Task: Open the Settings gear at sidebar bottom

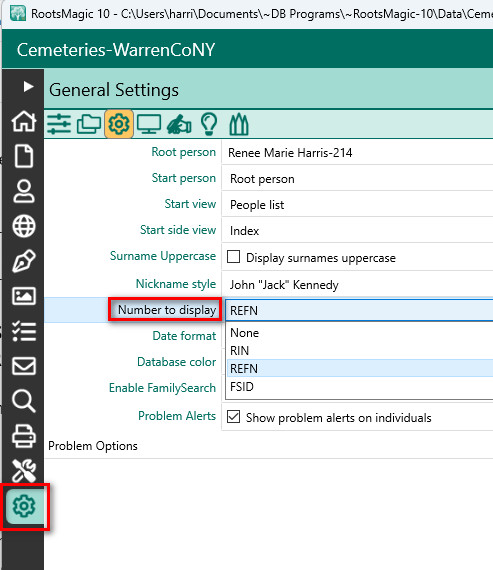Action: [24, 506]
